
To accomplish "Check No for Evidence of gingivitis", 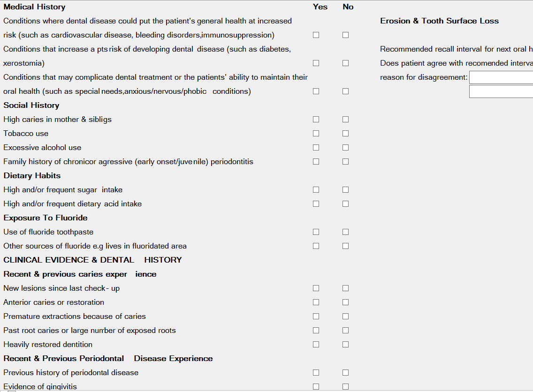I will (x=346, y=387).
